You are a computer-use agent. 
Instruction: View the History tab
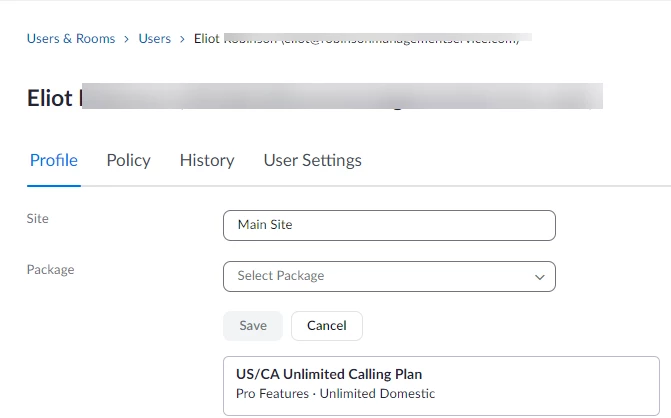click(207, 160)
